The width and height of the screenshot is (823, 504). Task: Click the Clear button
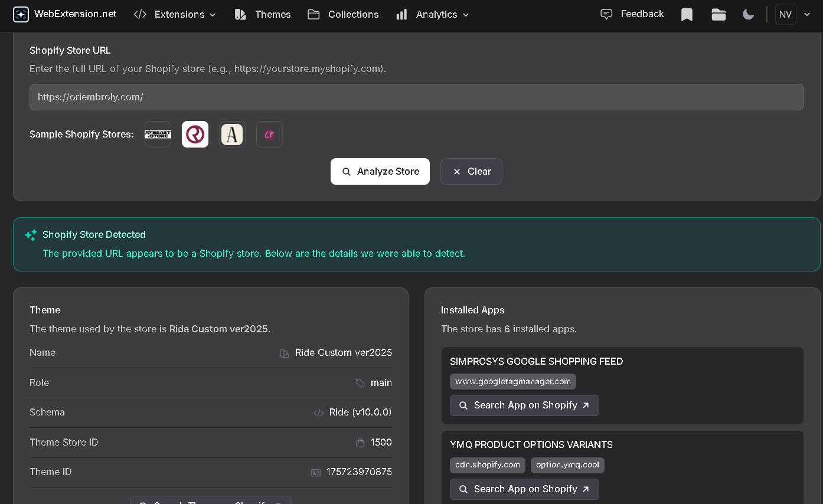[471, 171]
